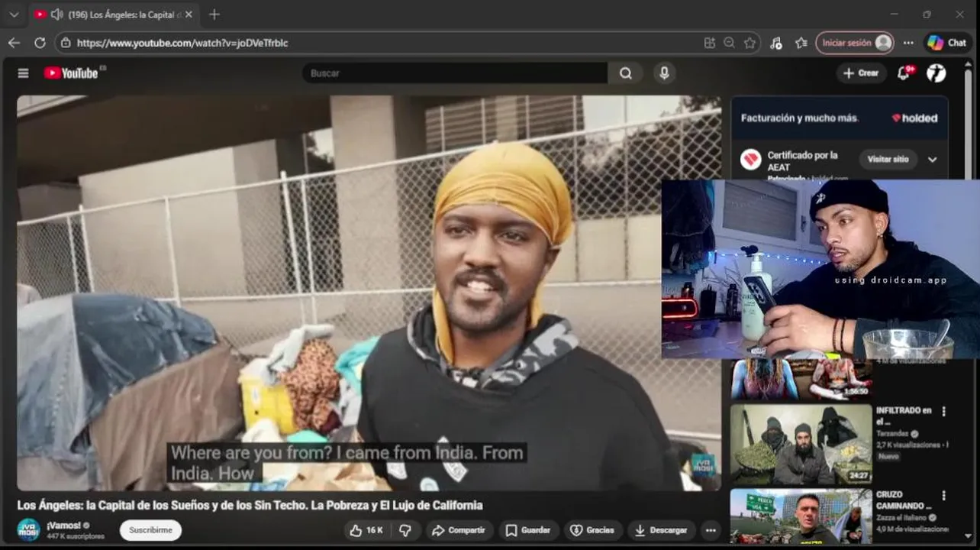Open the ¡Vamos! channel name link
Viewport: 980px width, 550px height.
[x=63, y=526]
